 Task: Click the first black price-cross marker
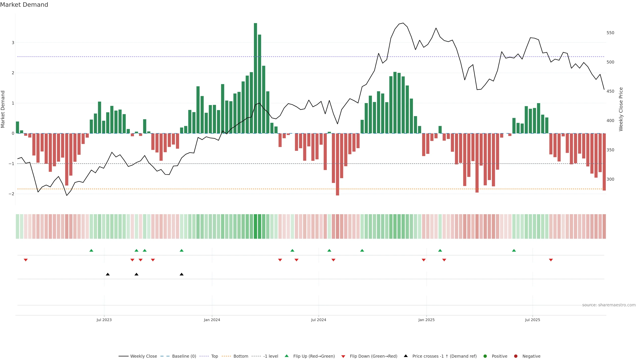click(x=108, y=274)
